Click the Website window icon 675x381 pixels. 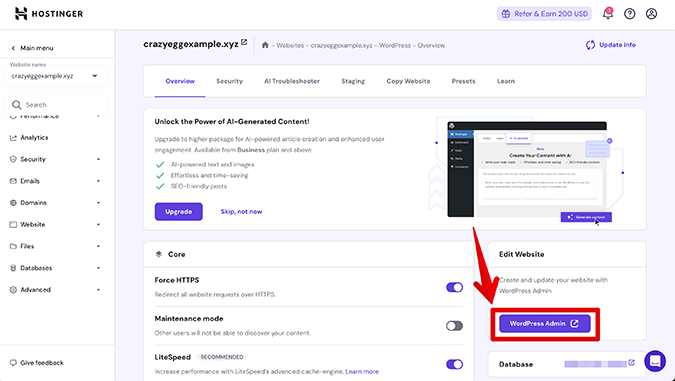coord(13,225)
